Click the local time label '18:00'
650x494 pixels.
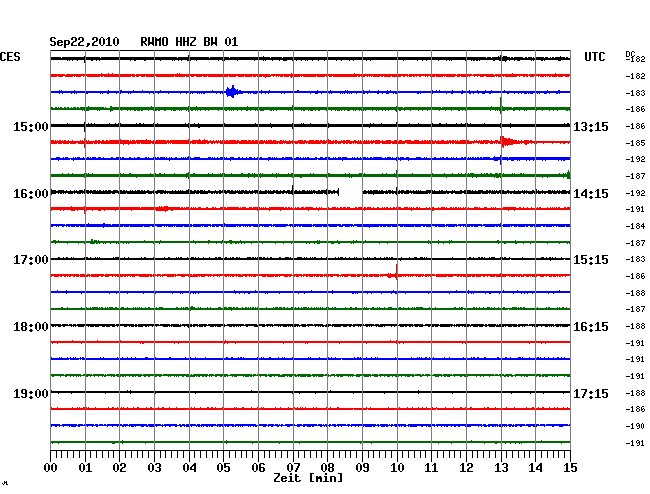(x=31, y=327)
